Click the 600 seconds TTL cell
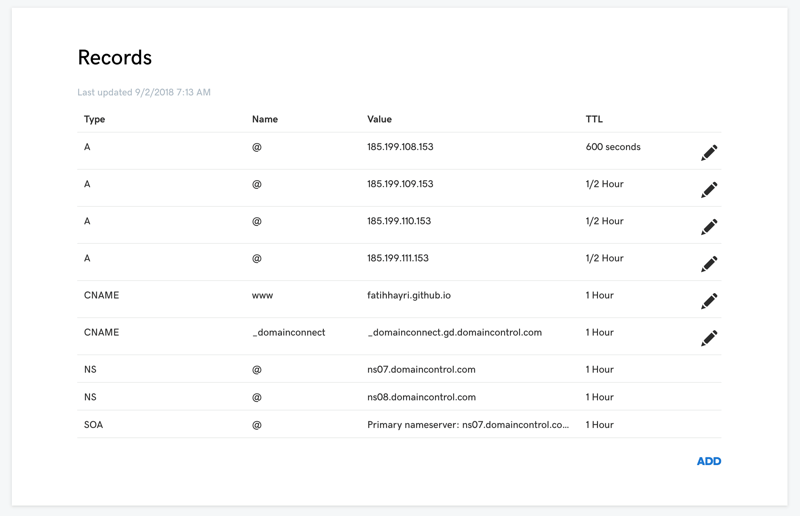800x516 pixels. pos(612,147)
